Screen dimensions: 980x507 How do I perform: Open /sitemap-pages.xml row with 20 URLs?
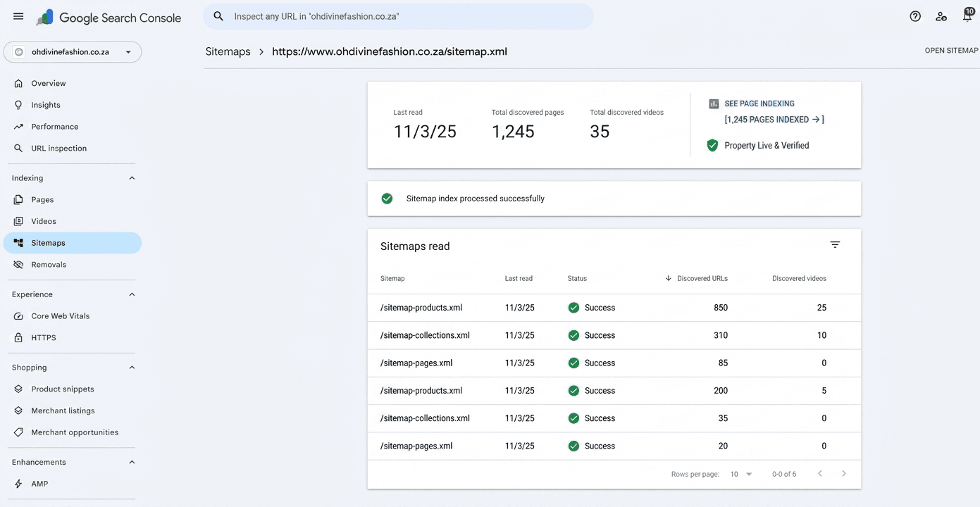pyautogui.click(x=614, y=446)
